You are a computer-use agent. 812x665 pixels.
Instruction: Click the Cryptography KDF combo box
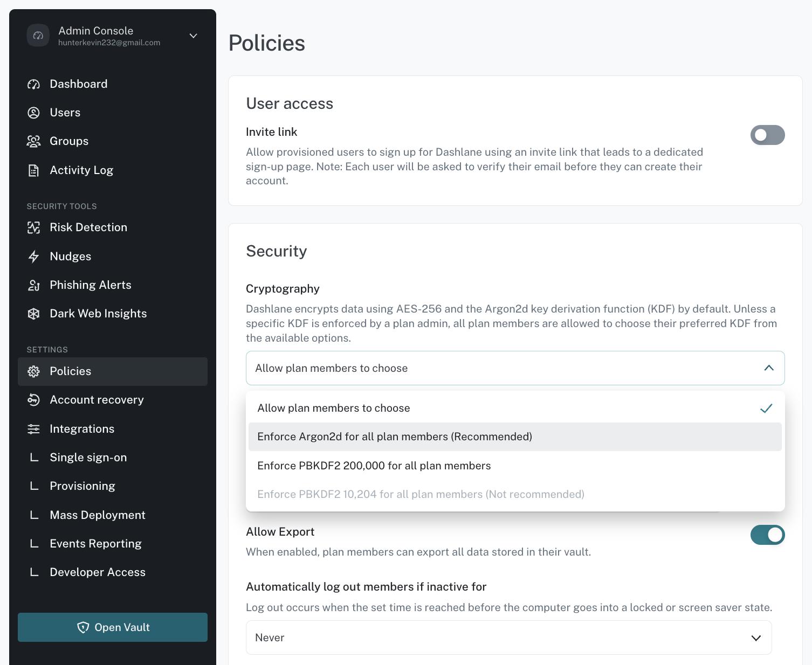click(x=515, y=368)
